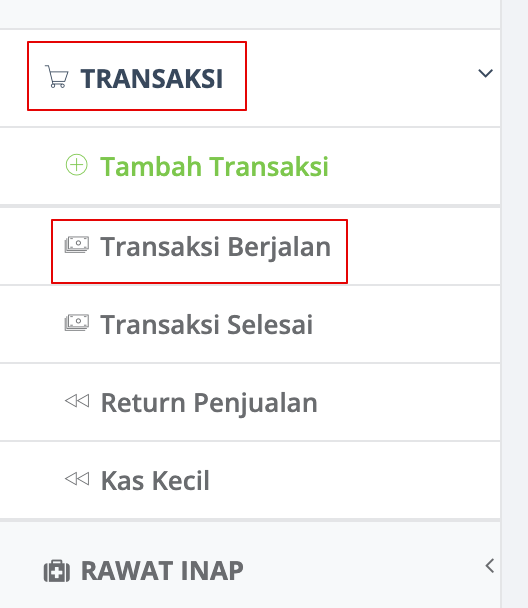Click the green plus circle icon
The image size is (528, 608).
click(77, 165)
